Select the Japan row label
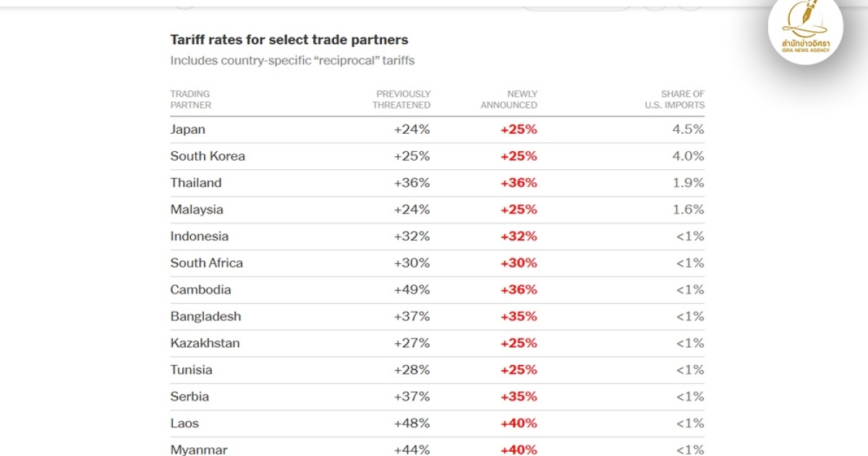 tap(188, 130)
